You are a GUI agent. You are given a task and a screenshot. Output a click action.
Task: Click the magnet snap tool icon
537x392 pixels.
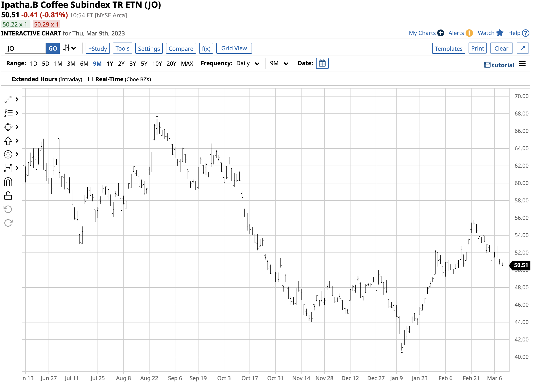coord(8,182)
